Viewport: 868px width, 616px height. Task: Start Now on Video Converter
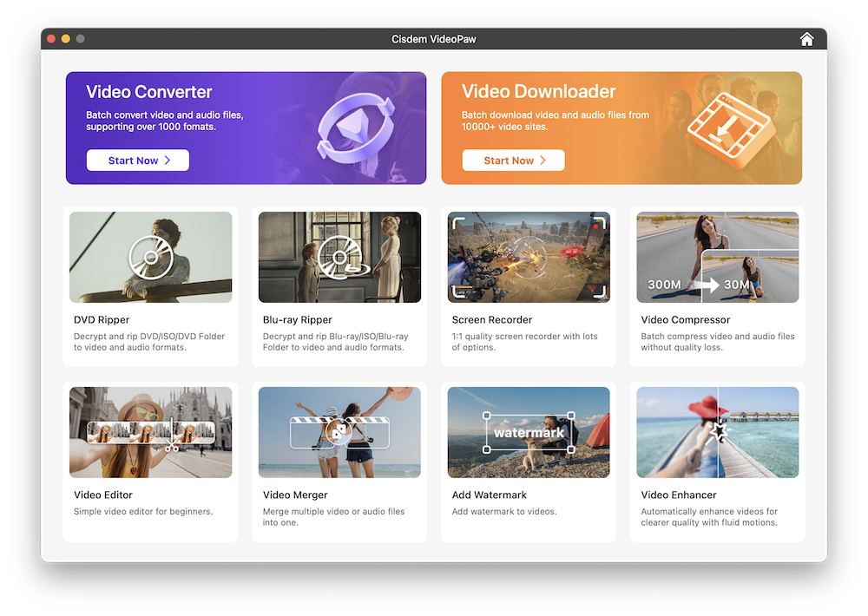click(137, 160)
